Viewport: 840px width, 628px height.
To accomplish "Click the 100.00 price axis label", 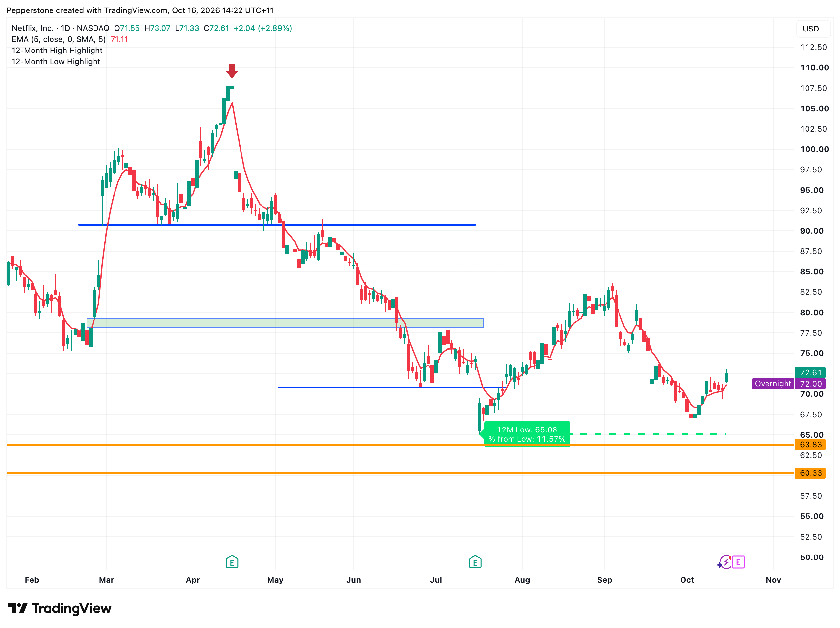I will (814, 149).
